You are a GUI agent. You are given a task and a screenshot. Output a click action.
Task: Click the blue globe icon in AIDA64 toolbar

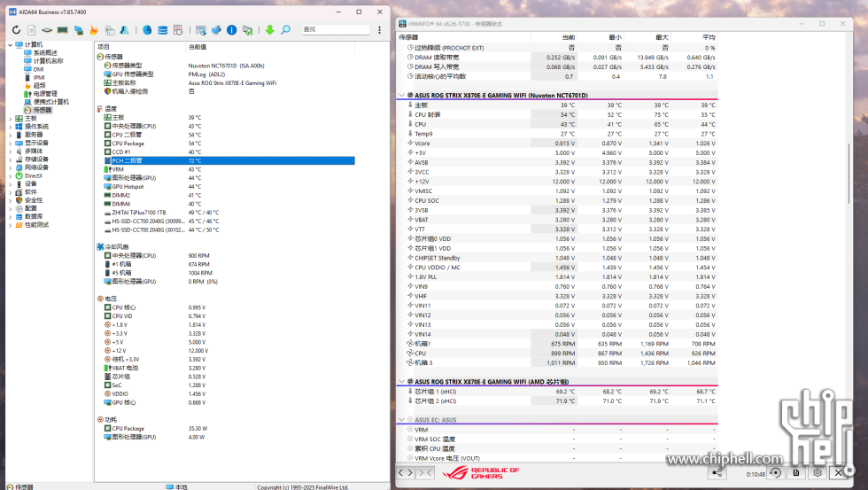pos(147,30)
